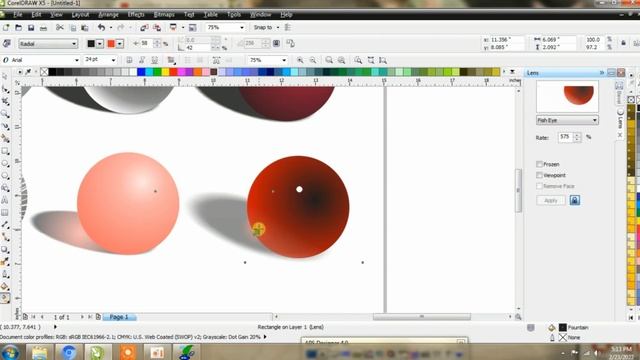Switch to the Page 1 tab
640x360 pixels.
point(119,317)
